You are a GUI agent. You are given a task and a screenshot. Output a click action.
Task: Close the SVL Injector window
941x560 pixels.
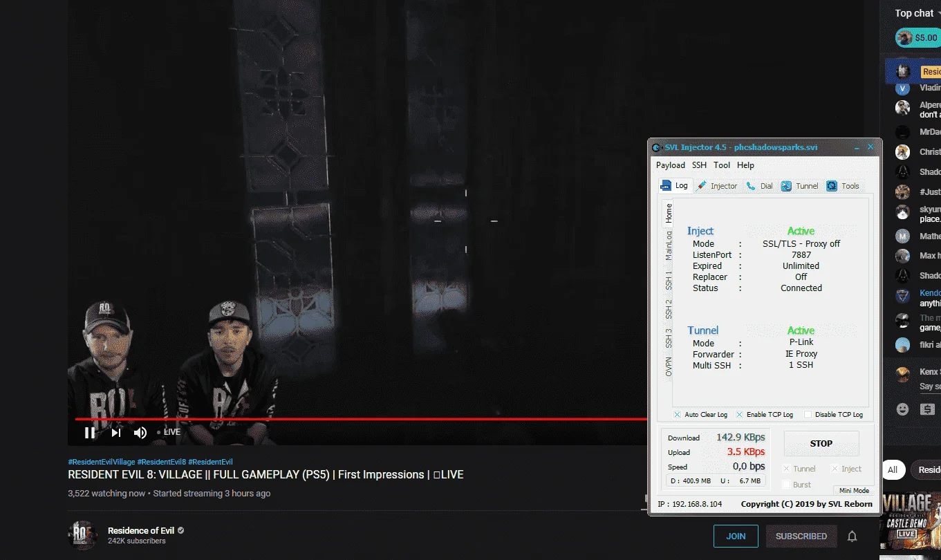click(870, 147)
